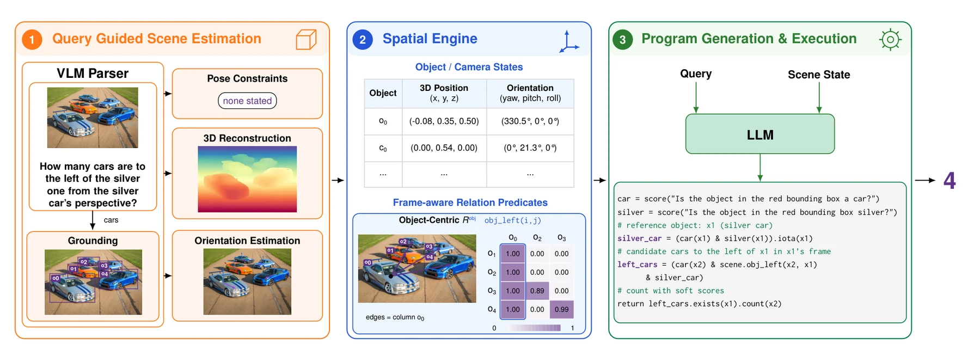The width and height of the screenshot is (980, 356).
Task: Click the 'Frame-aware Relation Predicates' heading
Action: (x=470, y=202)
